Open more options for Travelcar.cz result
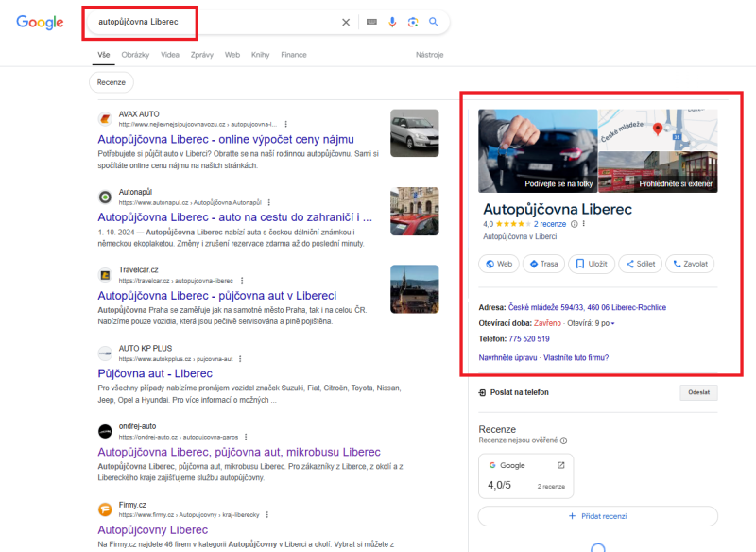 coord(242,281)
